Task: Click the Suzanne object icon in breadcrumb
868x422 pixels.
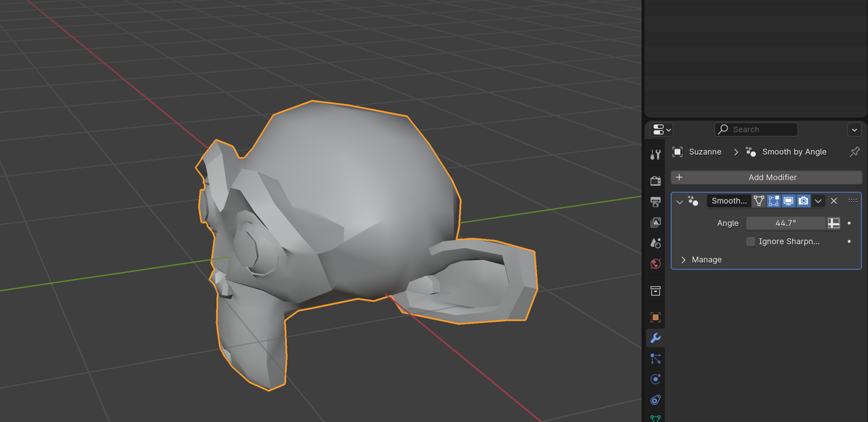Action: (x=677, y=152)
